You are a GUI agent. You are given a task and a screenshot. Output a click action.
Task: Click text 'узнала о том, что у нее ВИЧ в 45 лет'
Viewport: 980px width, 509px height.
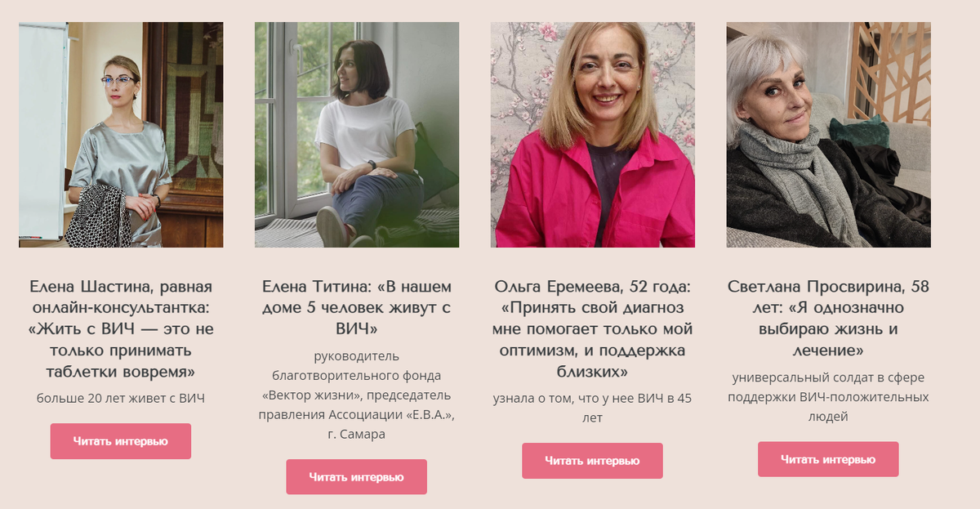(x=593, y=409)
